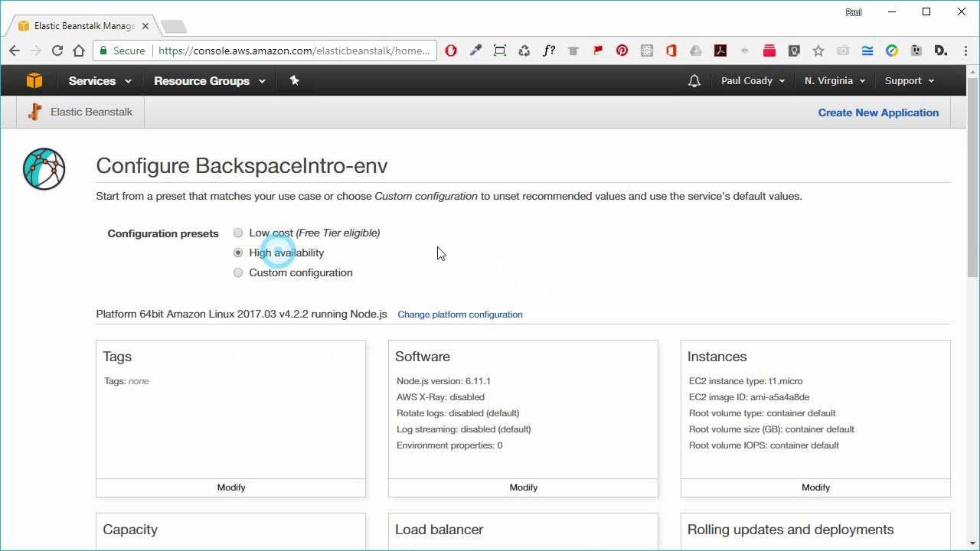
Task: Click the Elastic Beanstalk breadcrumb label
Action: coord(91,112)
